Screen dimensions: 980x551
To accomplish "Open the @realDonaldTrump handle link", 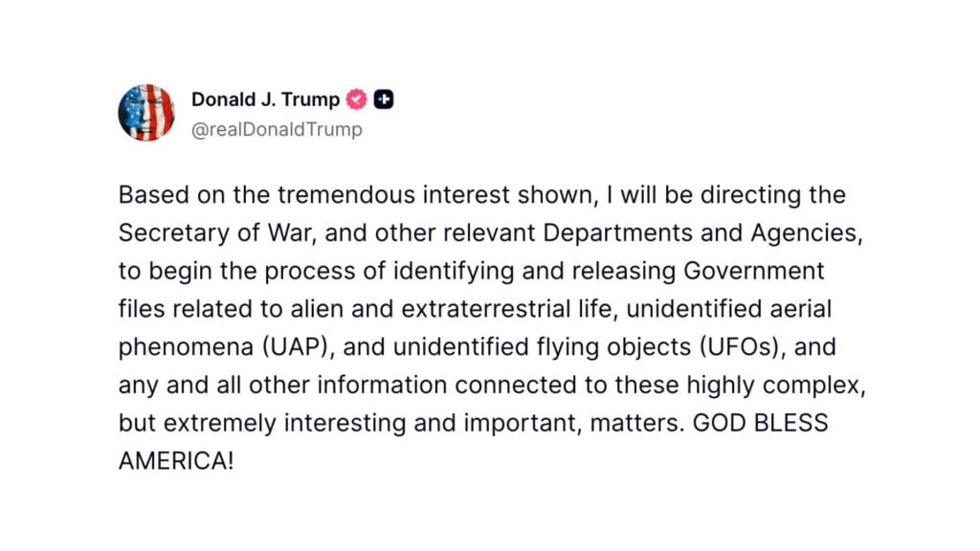I will [x=277, y=129].
